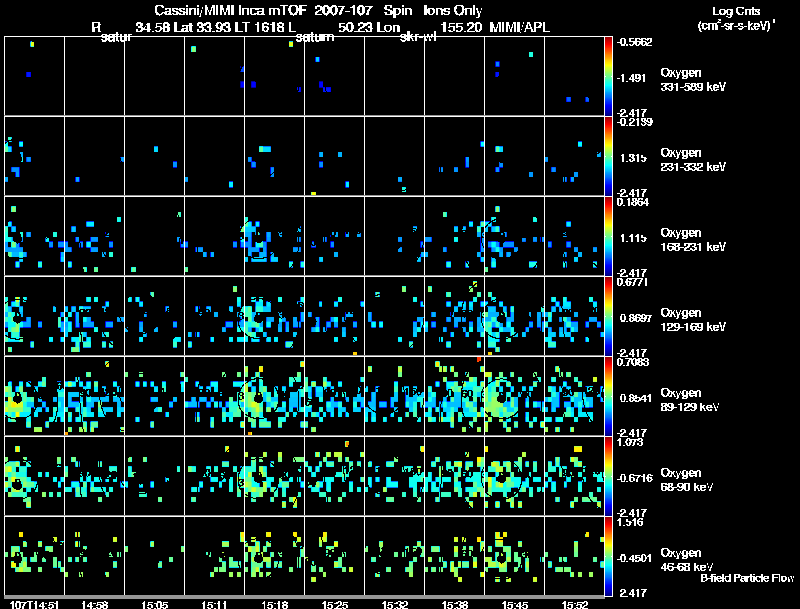Click the '15:32' time axis label
Screen dimensions: 800x609
point(394,605)
